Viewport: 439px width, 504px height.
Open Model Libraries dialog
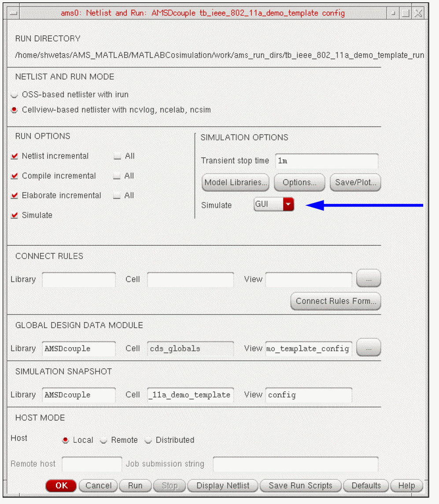(236, 182)
